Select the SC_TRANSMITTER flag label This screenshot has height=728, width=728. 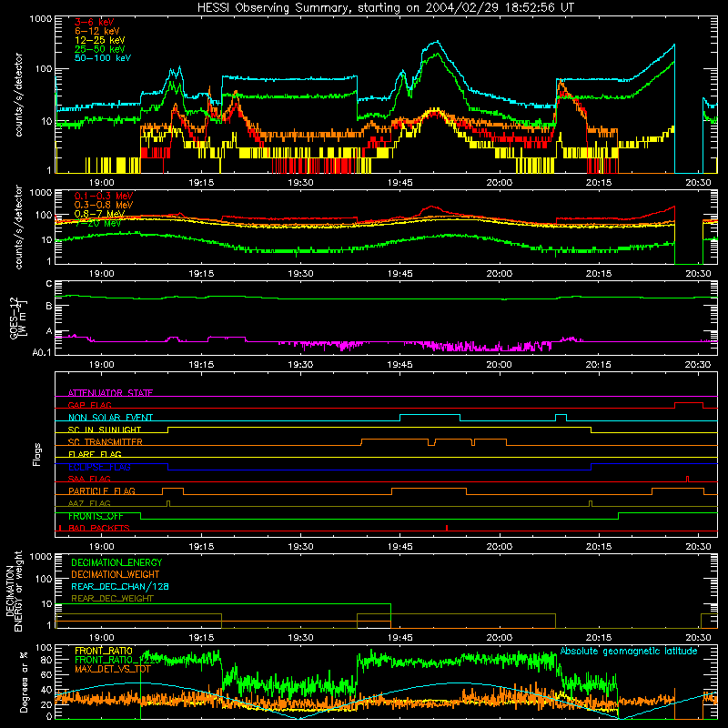[106, 442]
